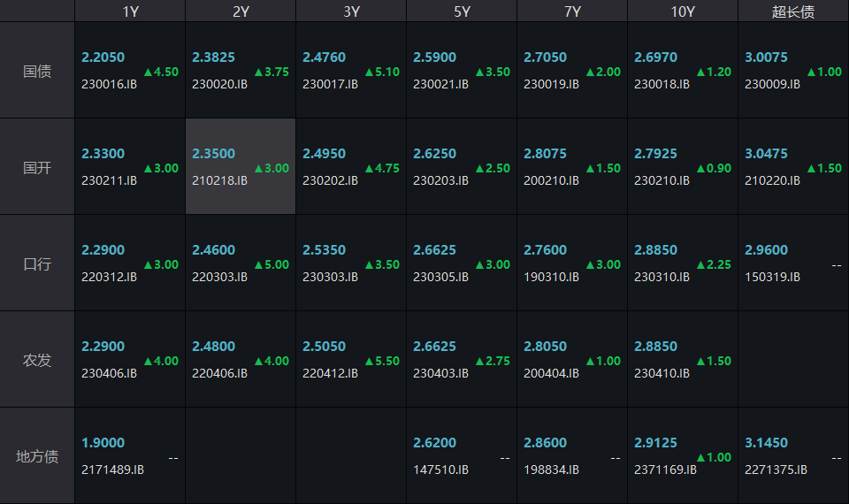Click bond code 200404.IB
The width and height of the screenshot is (849, 504).
pos(551,373)
